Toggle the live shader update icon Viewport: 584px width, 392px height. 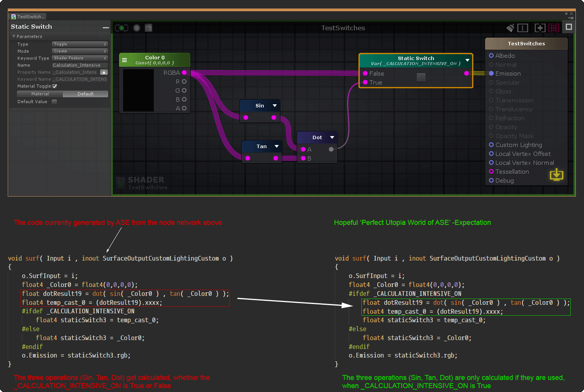tap(121, 28)
